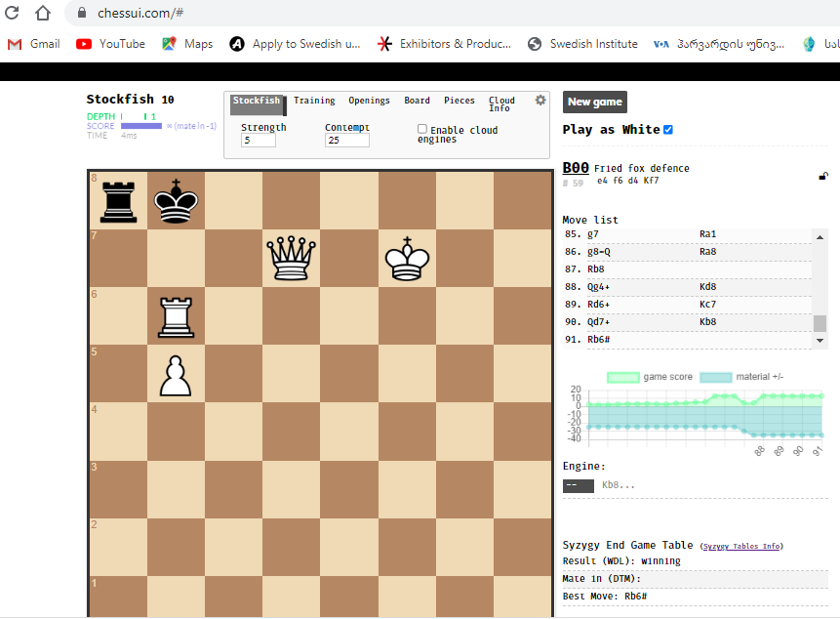The height and width of the screenshot is (619, 840).
Task: Click the B00 opening code link
Action: pos(576,168)
